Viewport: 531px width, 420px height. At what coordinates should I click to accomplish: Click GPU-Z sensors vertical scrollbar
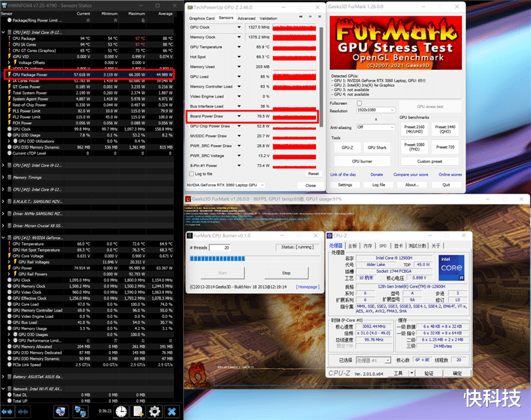(321, 76)
